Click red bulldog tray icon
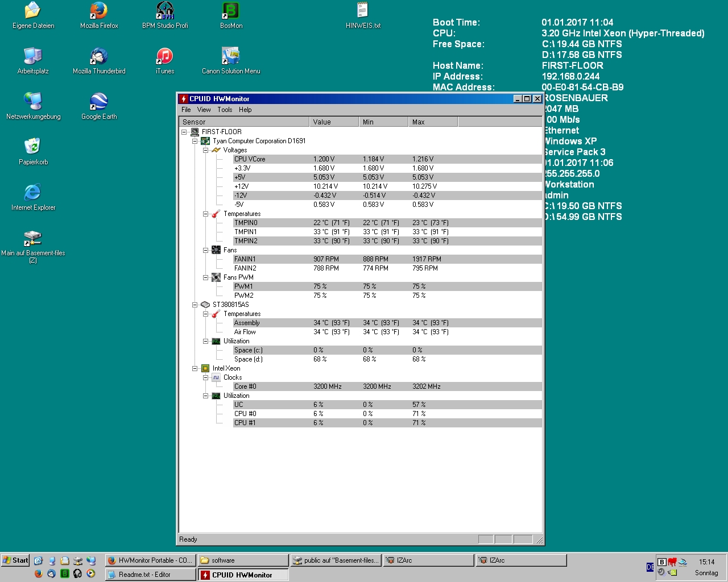This screenshot has width=728, height=582. tap(672, 562)
